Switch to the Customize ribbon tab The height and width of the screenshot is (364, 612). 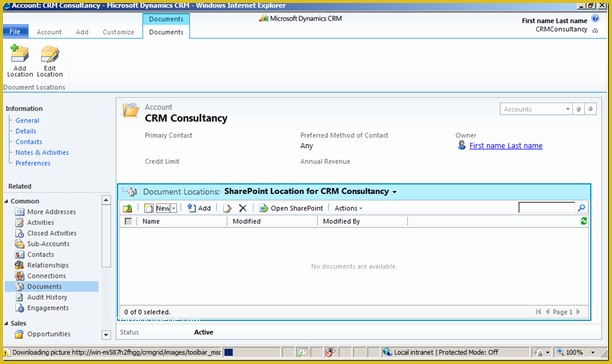coord(118,32)
